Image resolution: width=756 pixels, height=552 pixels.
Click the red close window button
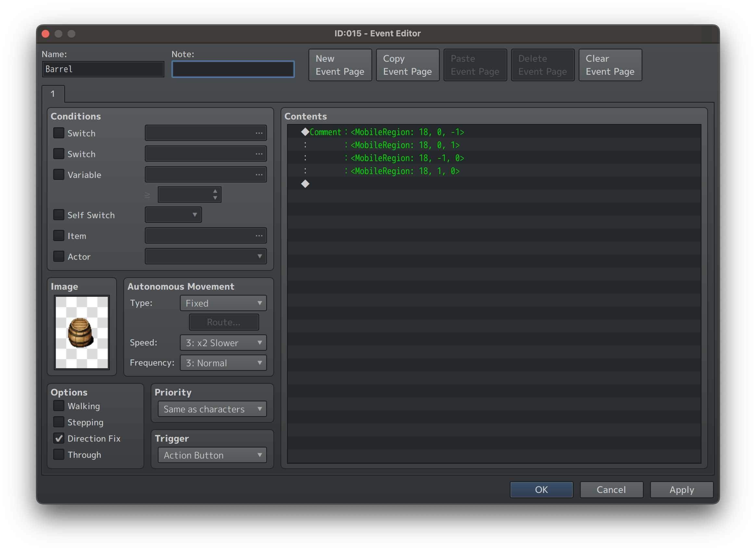pyautogui.click(x=46, y=34)
